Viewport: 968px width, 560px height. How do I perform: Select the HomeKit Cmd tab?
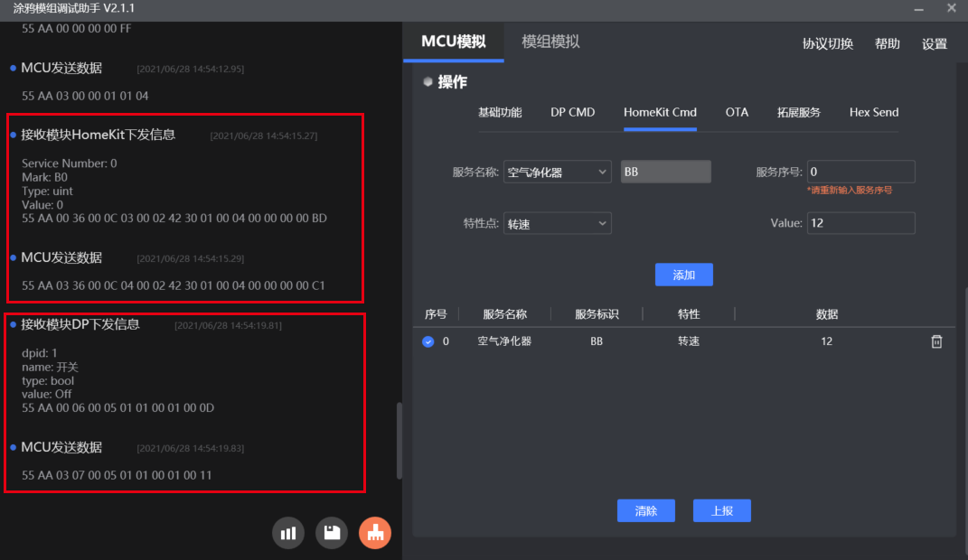tap(660, 112)
